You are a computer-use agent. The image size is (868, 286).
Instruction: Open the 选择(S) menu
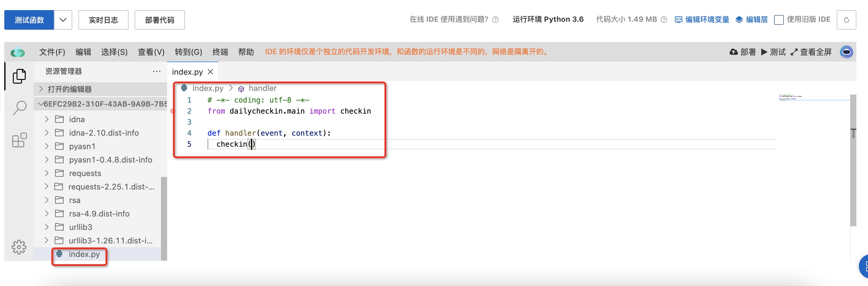tap(114, 52)
